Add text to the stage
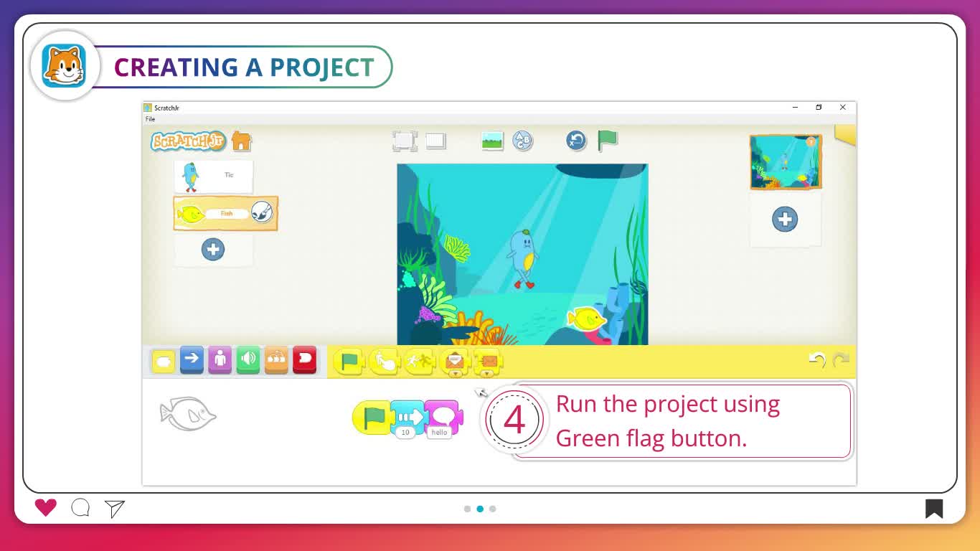This screenshot has height=551, width=980. point(523,141)
